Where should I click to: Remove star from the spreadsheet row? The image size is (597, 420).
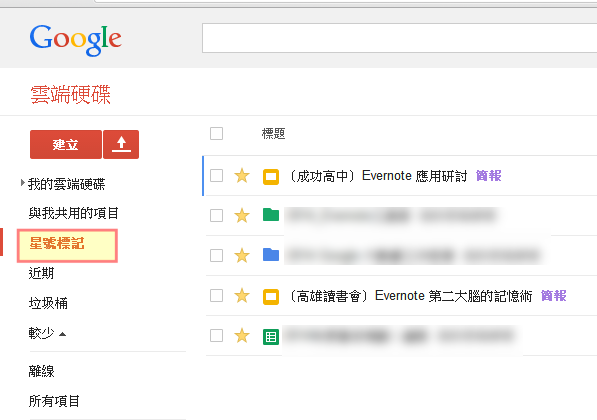point(242,336)
